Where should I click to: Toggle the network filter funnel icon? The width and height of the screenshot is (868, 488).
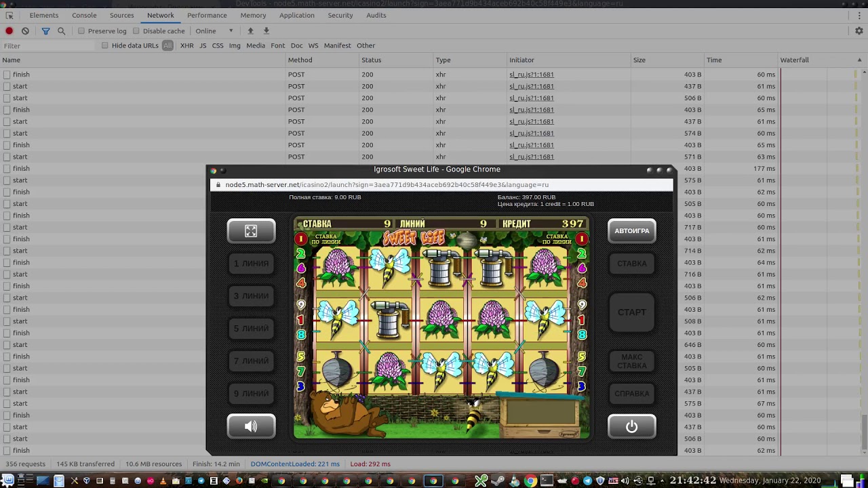point(45,31)
